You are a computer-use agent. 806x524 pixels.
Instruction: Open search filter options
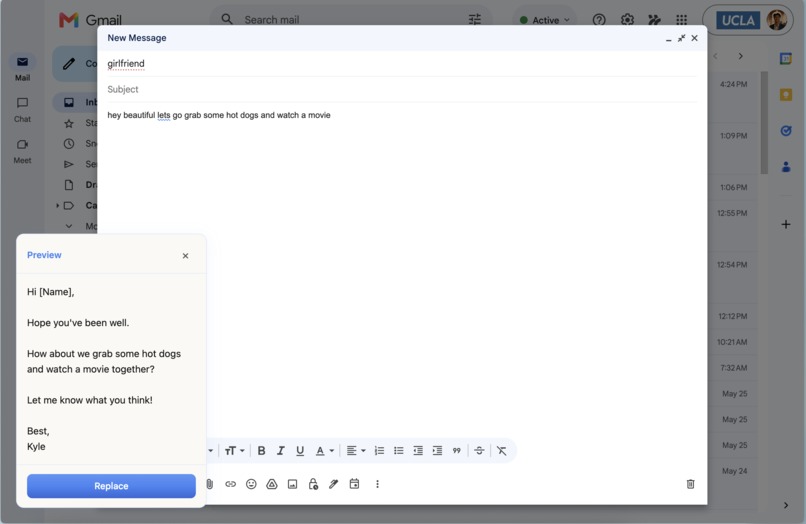pyautogui.click(x=475, y=20)
